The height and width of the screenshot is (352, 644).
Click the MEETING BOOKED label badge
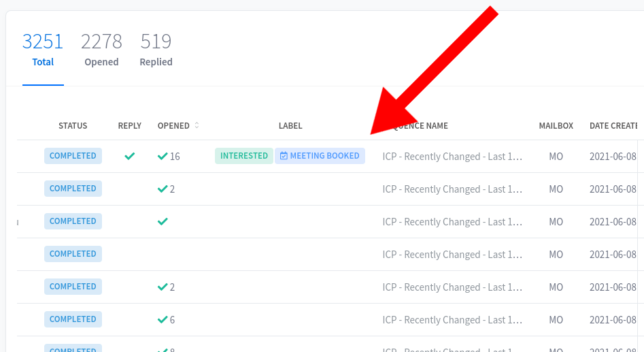[320, 156]
